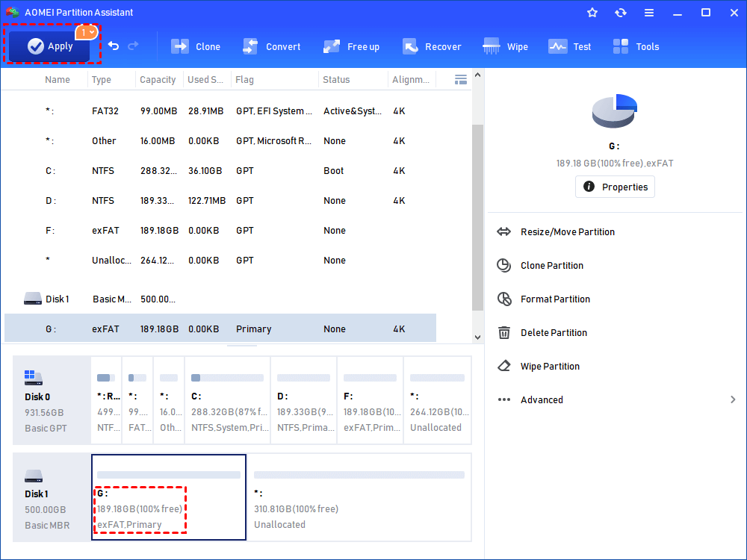Click the Properties button
The width and height of the screenshot is (747, 560).
[615, 187]
